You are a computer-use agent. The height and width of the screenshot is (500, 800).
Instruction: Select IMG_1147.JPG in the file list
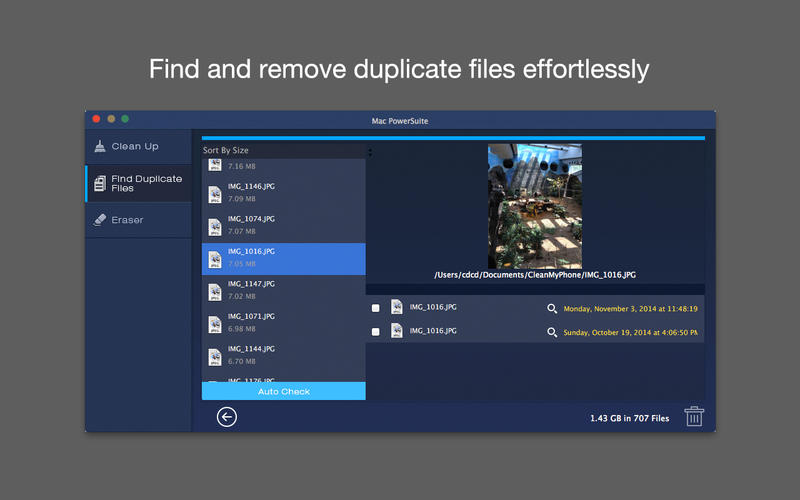[283, 291]
